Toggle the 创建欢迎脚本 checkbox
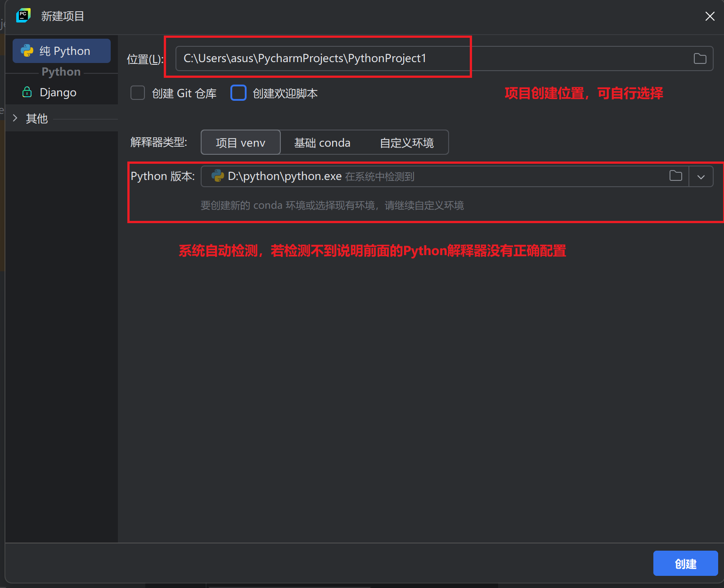 coord(238,93)
